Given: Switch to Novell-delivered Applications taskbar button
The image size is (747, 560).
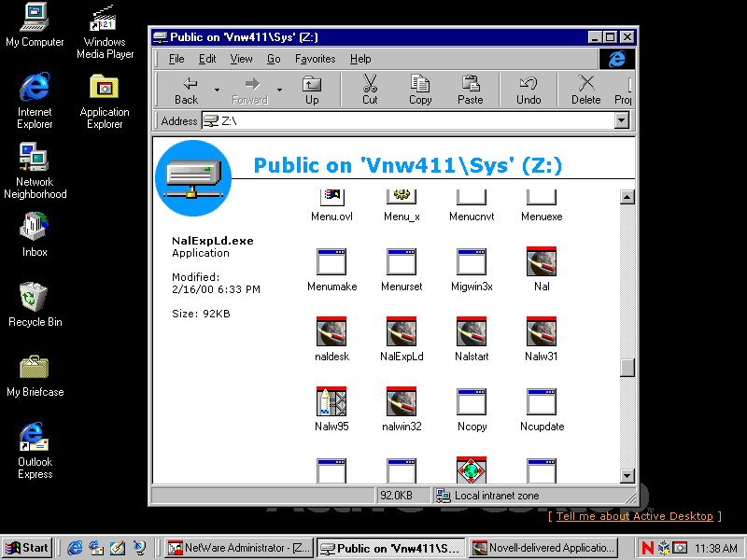Looking at the screenshot, I should click(x=544, y=548).
